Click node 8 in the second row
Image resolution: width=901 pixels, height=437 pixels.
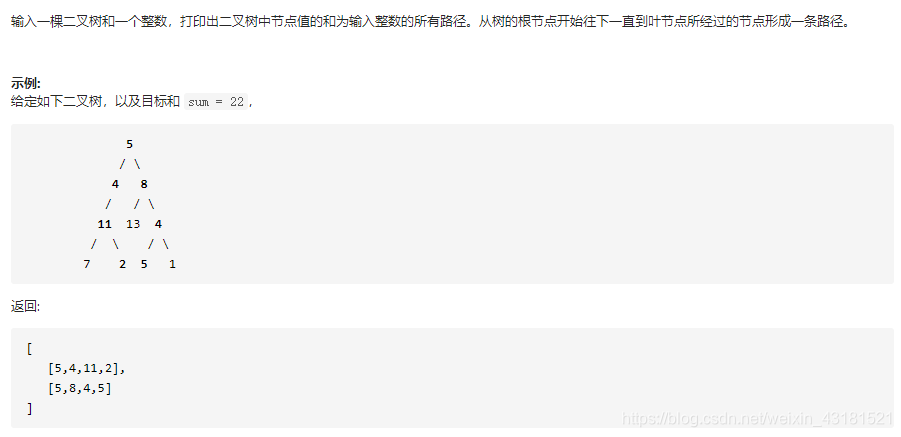coord(144,184)
